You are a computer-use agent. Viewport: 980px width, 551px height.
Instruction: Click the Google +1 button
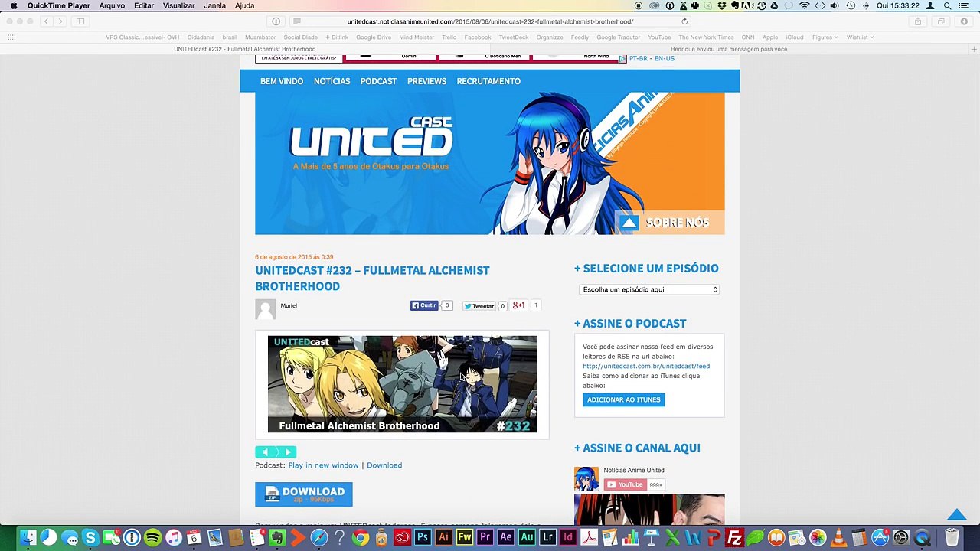pyautogui.click(x=520, y=305)
